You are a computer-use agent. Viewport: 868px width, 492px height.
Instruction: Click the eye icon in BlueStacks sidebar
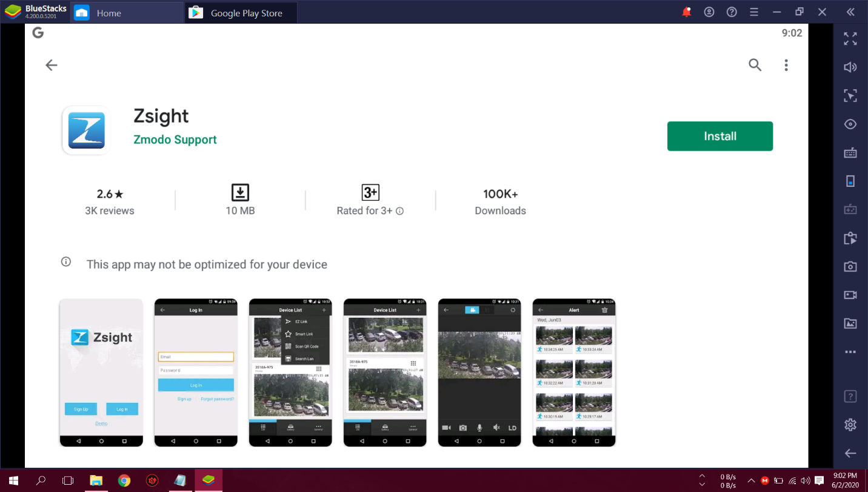coord(850,124)
